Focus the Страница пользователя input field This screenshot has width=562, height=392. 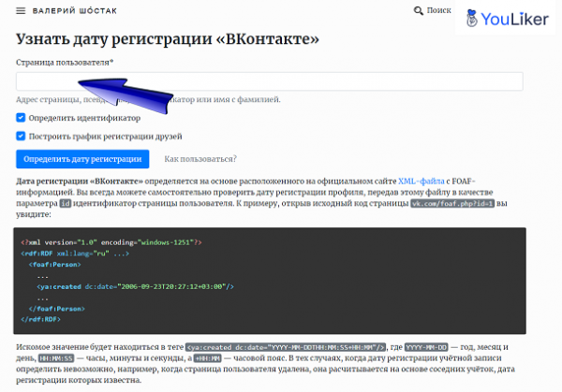pos(270,81)
